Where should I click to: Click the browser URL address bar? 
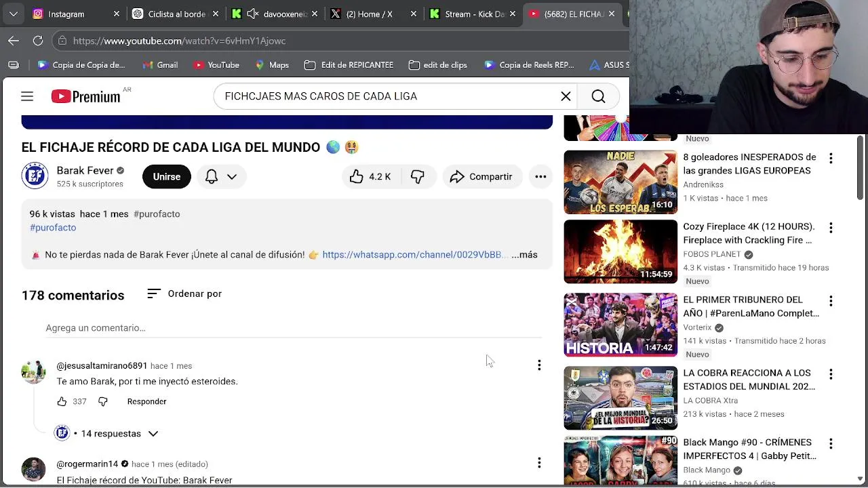[x=339, y=41]
